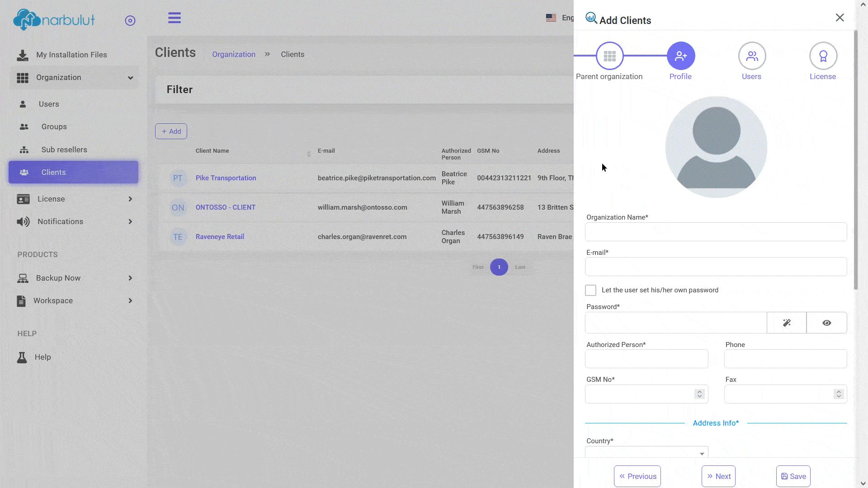Screen dimensions: 868x488
Task: Click the Phone input field
Action: pyautogui.click(x=785, y=359)
